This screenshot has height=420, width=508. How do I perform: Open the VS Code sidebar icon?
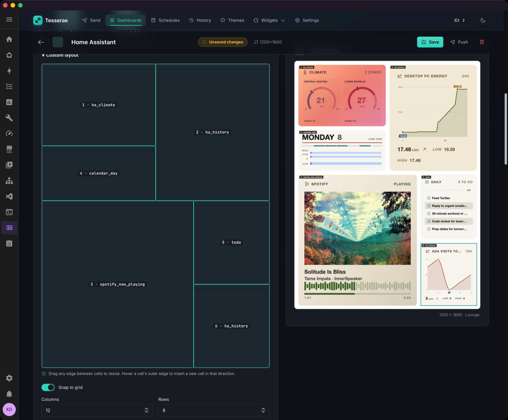[9, 196]
